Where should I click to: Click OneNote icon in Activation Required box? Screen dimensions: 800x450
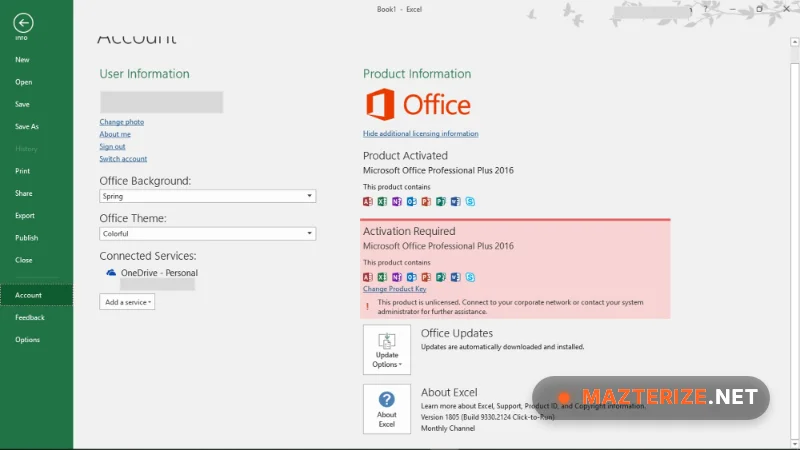click(x=397, y=277)
